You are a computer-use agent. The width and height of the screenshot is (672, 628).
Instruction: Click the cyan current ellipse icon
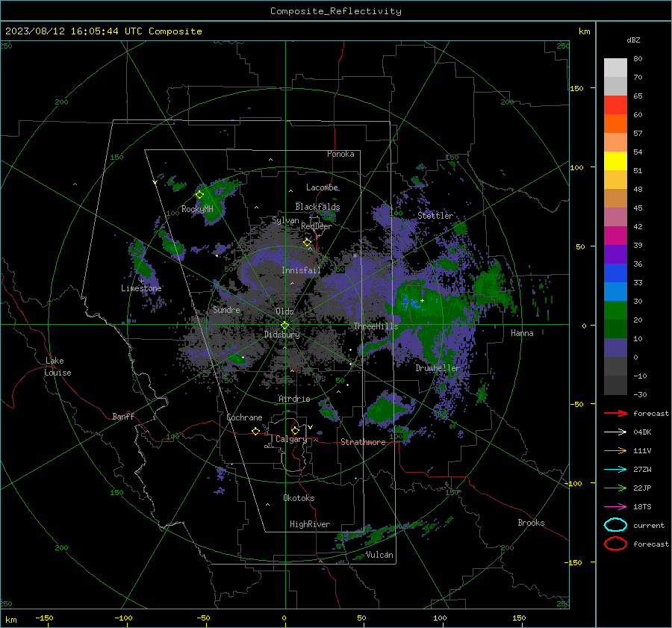point(615,525)
